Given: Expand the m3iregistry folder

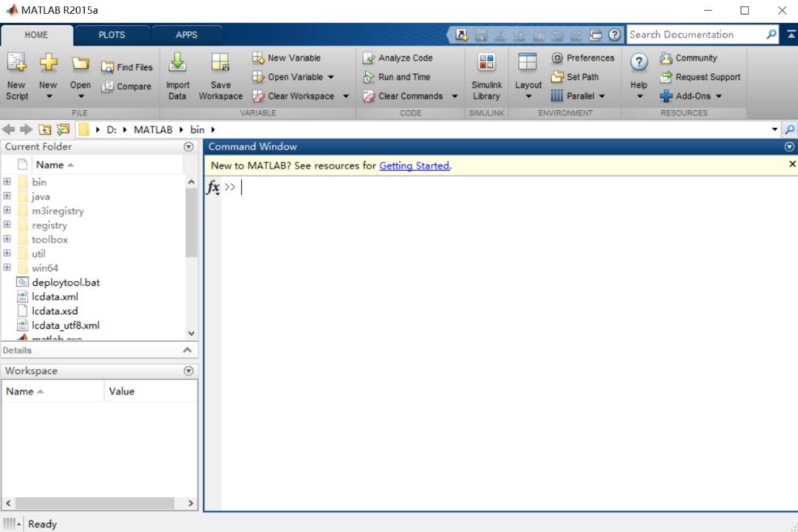Looking at the screenshot, I should [7, 211].
